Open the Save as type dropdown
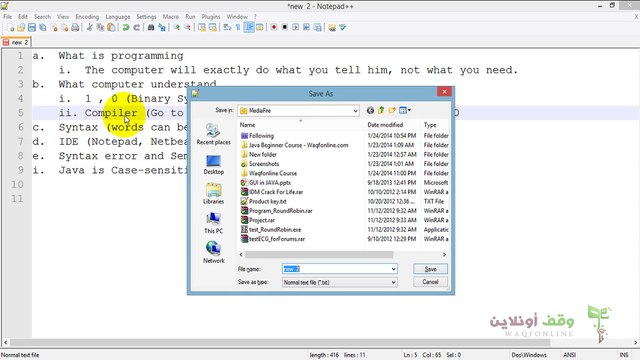The image size is (640, 360). (393, 282)
